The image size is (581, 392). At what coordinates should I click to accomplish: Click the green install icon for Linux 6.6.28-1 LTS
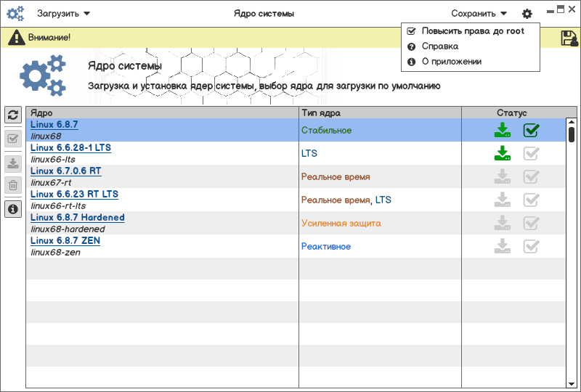pyautogui.click(x=502, y=153)
